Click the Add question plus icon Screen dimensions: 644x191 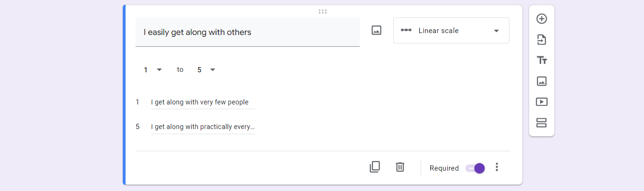tap(542, 19)
